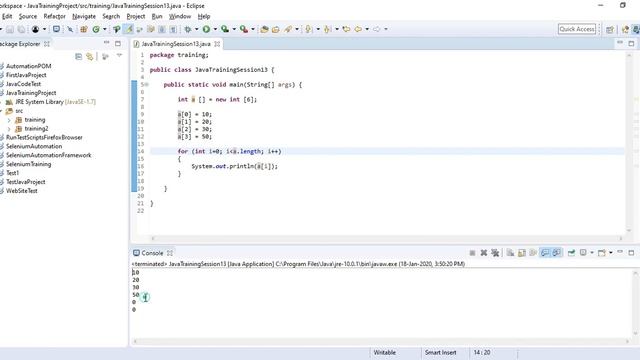Open the Window menu
Viewport: 640px width, 360px height.
pyautogui.click(x=180, y=16)
